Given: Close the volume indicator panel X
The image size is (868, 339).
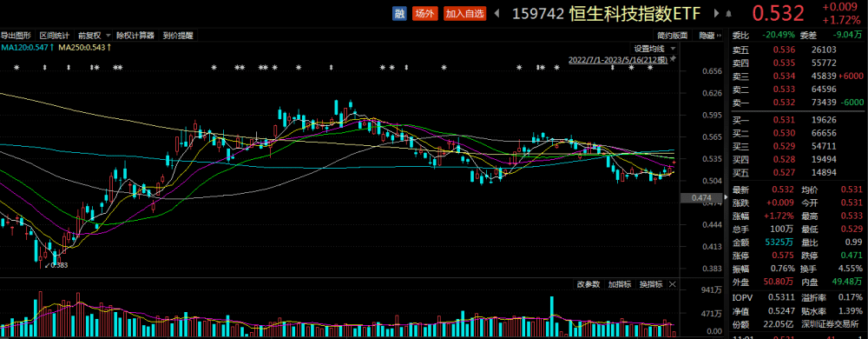Looking at the screenshot, I should (x=672, y=284).
